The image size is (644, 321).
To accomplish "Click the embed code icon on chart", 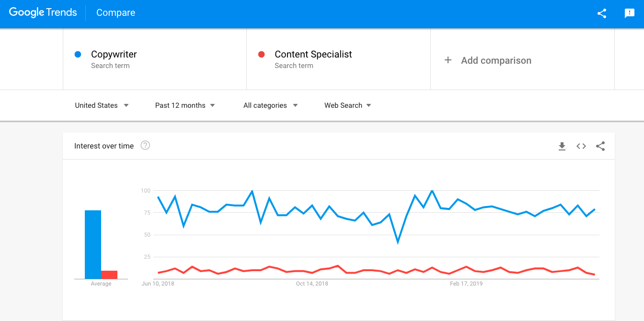I will 581,146.
